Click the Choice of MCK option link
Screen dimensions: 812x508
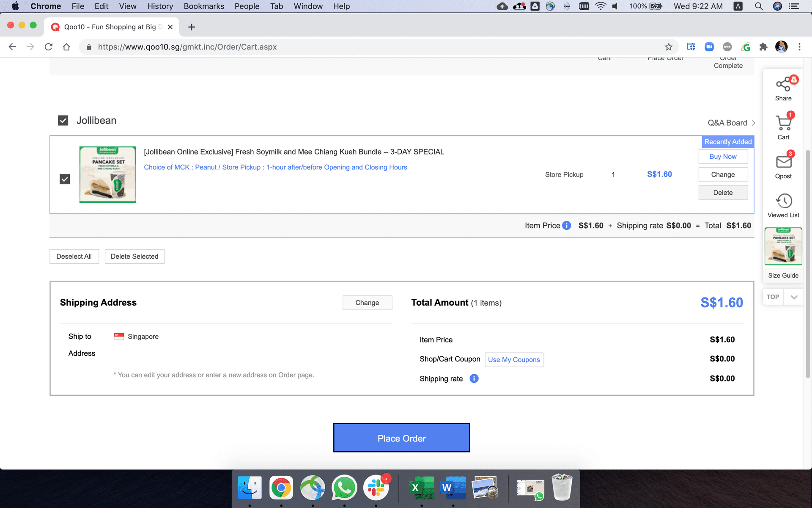(275, 167)
